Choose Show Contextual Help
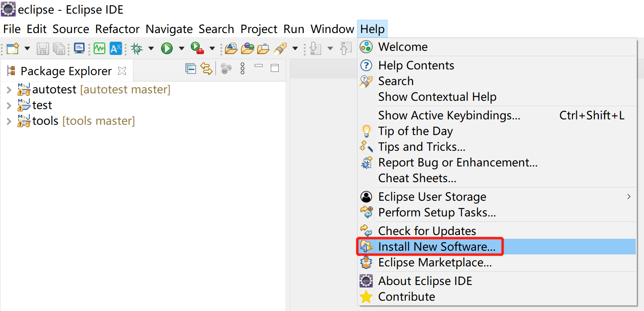 click(497, 97)
